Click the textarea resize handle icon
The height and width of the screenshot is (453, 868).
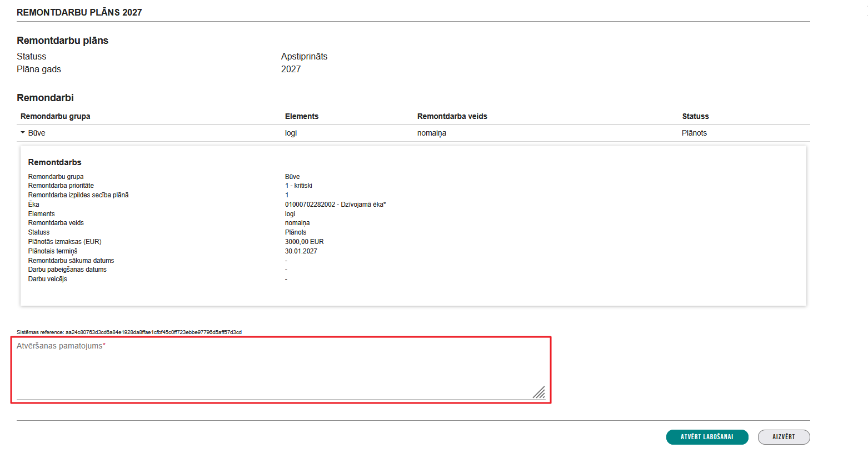(x=538, y=392)
